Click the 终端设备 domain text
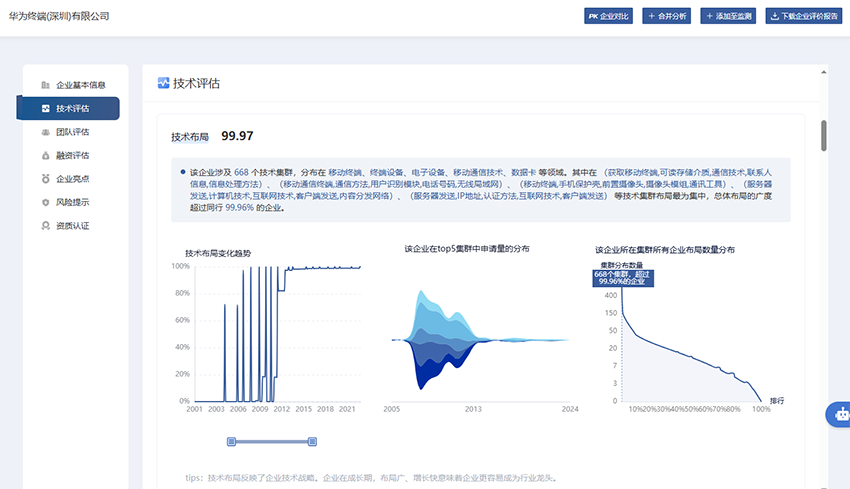This screenshot has height=489, width=850. [387, 172]
